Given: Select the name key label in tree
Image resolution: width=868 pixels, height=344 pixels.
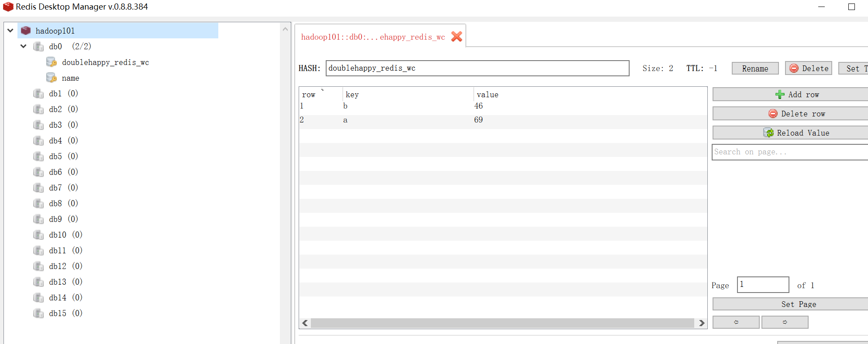Looking at the screenshot, I should coord(71,78).
